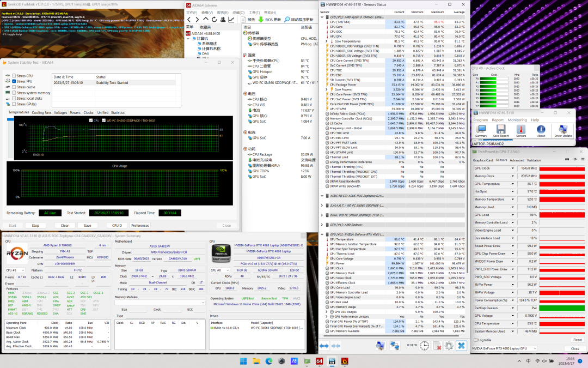Click the blue X icon in sensors toolbar
The width and height of the screenshot is (588, 368).
(461, 346)
